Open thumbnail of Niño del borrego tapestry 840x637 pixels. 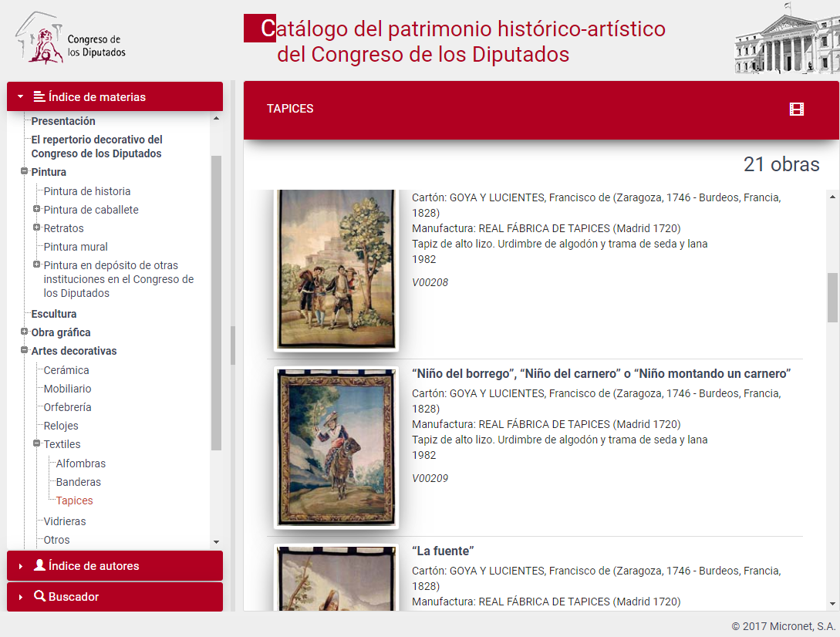pos(336,447)
